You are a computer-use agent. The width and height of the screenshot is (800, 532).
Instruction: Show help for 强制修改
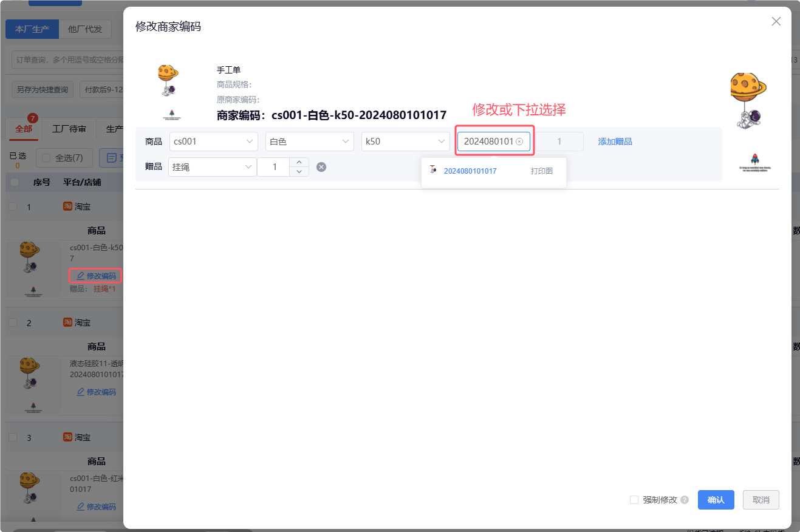coord(685,500)
